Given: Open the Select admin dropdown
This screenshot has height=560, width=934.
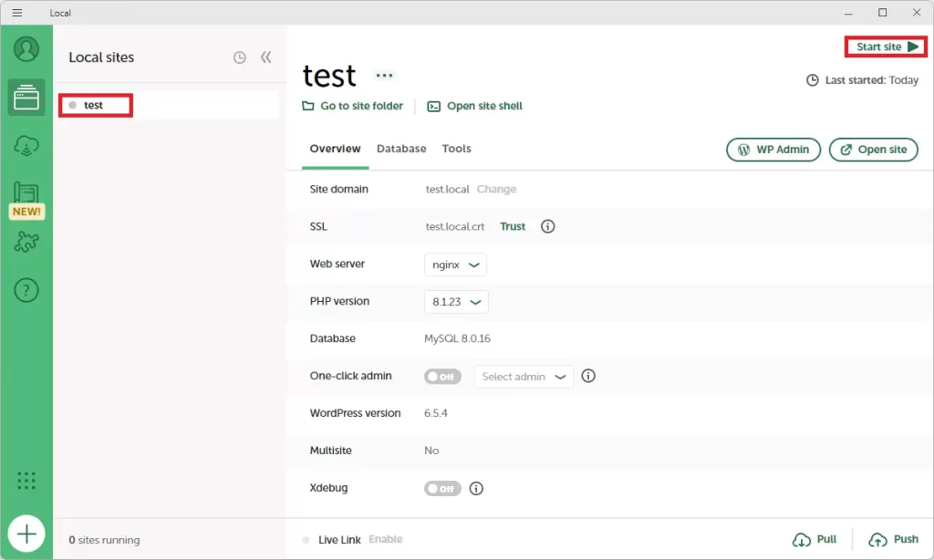Looking at the screenshot, I should click(524, 377).
